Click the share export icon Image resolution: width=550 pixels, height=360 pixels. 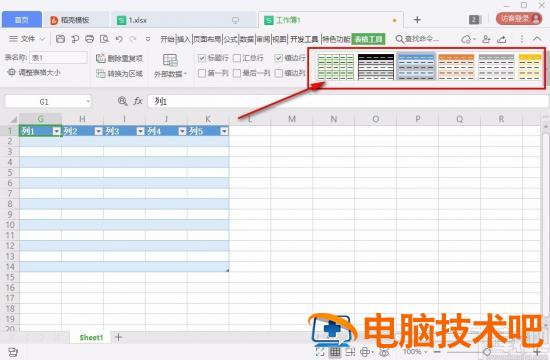point(502,39)
